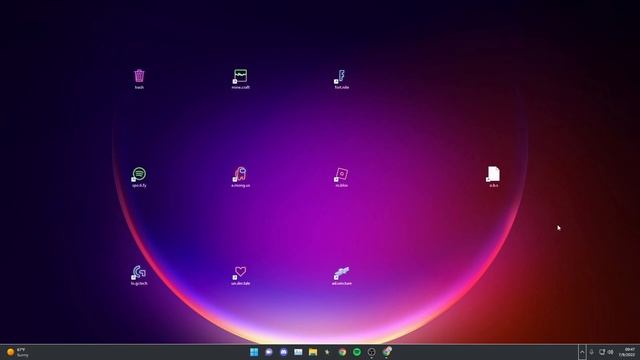This screenshot has width=640, height=360.
Task: Open Spotify from the taskbar
Action: click(357, 352)
